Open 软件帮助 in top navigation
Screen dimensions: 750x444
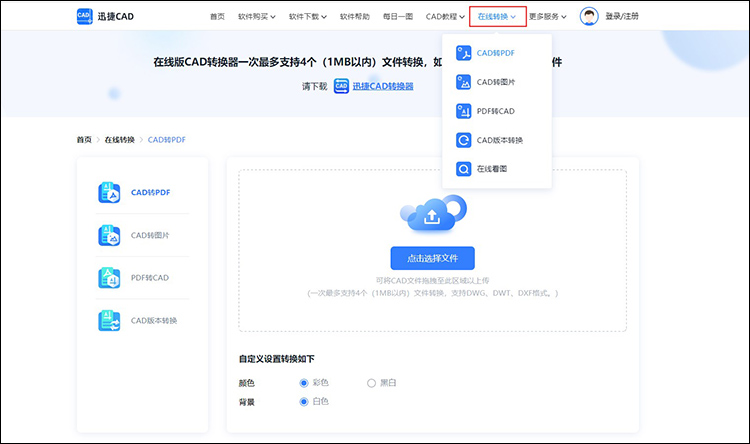click(x=354, y=17)
